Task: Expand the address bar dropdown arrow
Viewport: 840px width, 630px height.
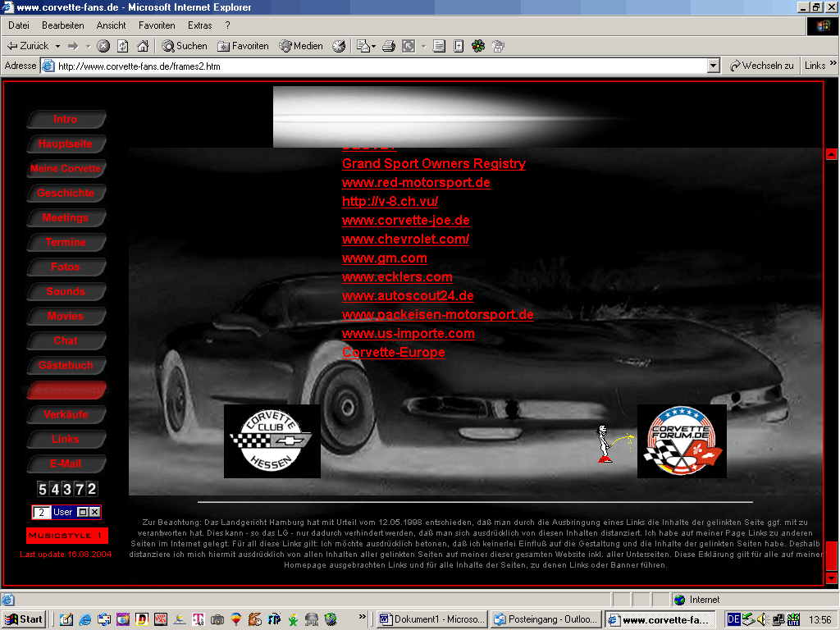Action: (713, 66)
